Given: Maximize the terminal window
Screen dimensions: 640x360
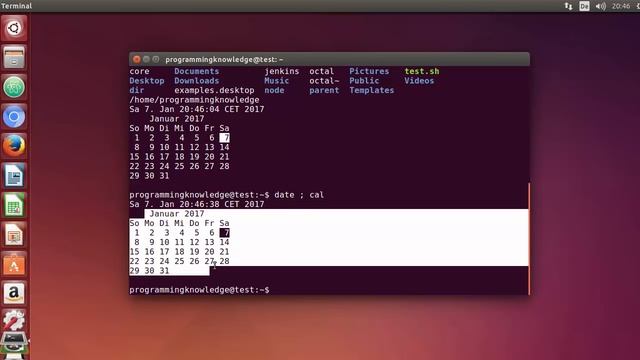Looking at the screenshot, I should (x=156, y=59).
